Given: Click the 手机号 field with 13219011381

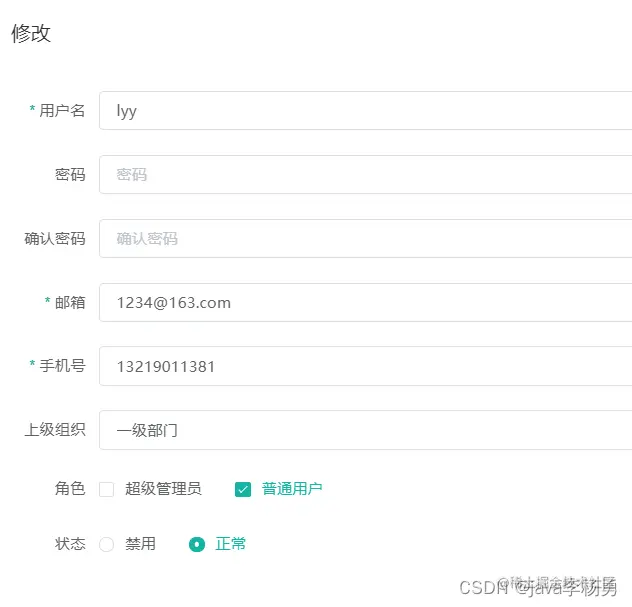Looking at the screenshot, I should point(366,366).
